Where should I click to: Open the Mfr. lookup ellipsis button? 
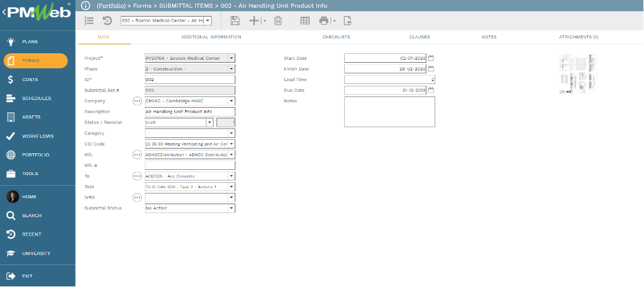pyautogui.click(x=137, y=154)
